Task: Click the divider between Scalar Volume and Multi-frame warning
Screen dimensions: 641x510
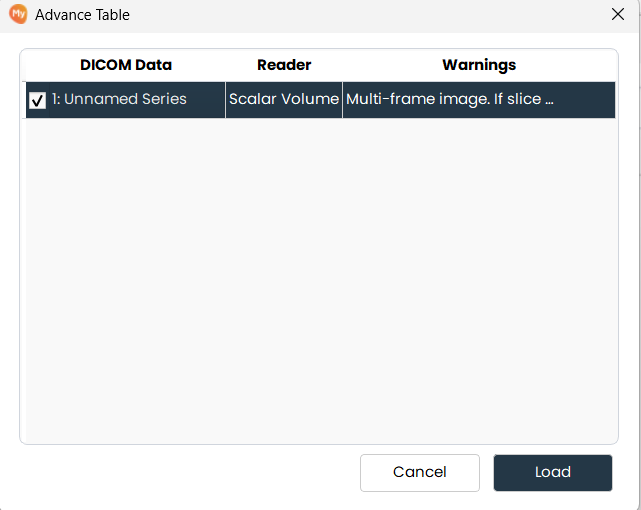Action: 342,100
